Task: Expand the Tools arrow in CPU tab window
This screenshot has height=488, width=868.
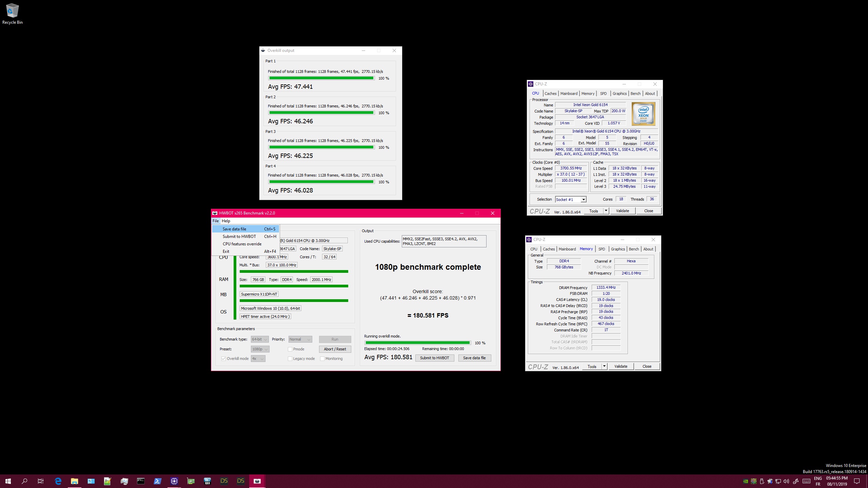Action: pos(606,211)
